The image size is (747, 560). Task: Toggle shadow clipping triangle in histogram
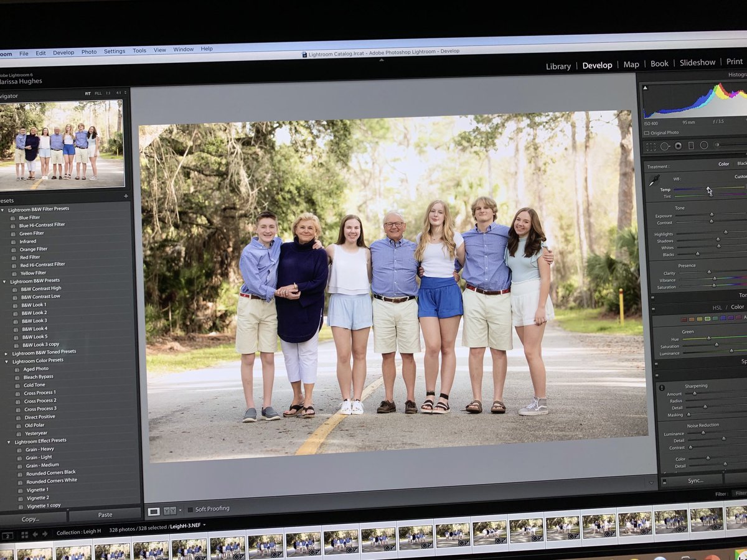point(645,88)
